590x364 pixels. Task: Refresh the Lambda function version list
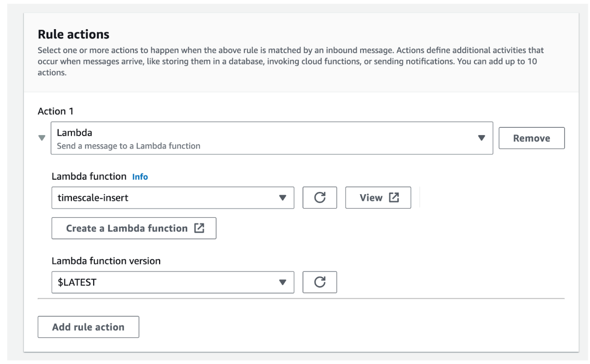click(320, 282)
